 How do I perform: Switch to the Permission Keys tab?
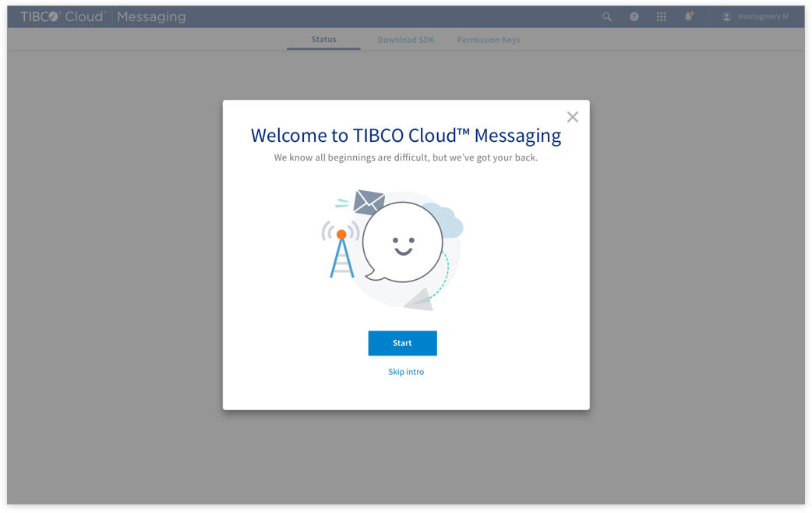[489, 40]
